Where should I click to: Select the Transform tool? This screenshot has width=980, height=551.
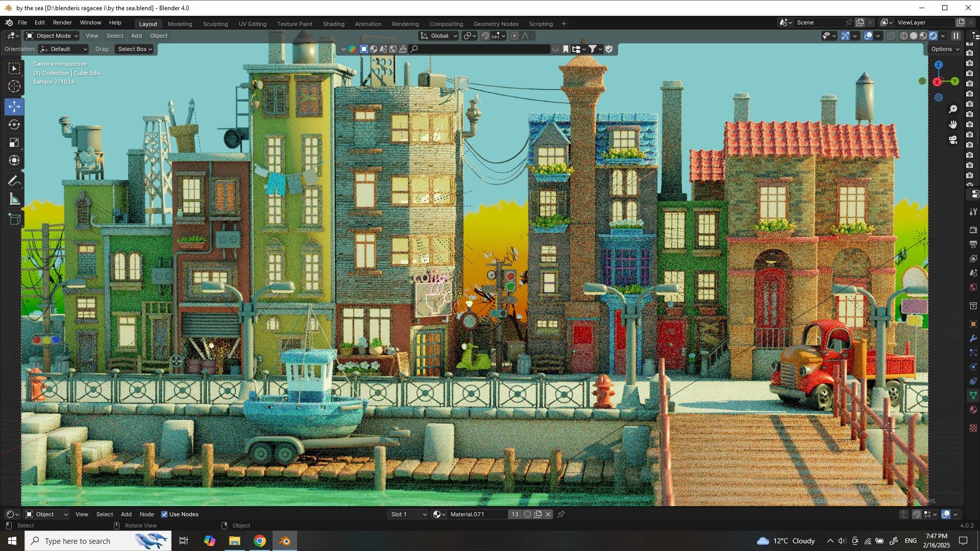click(x=14, y=160)
